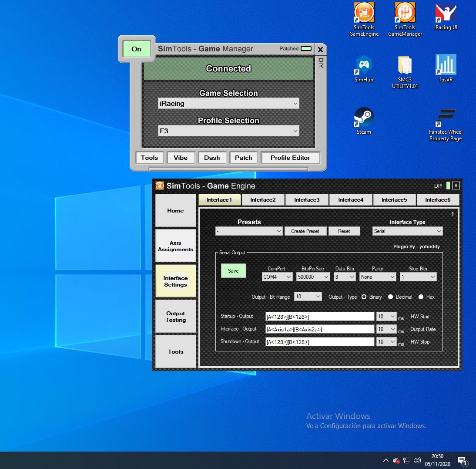Click the Shutdown - Output text field
The width and height of the screenshot is (476, 469).
pyautogui.click(x=320, y=342)
